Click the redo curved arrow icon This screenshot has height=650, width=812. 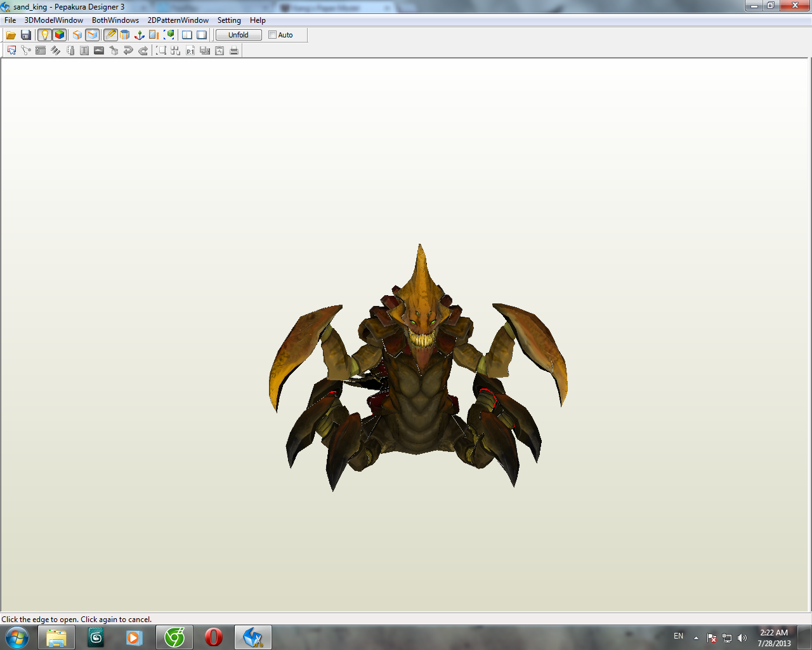pos(143,51)
